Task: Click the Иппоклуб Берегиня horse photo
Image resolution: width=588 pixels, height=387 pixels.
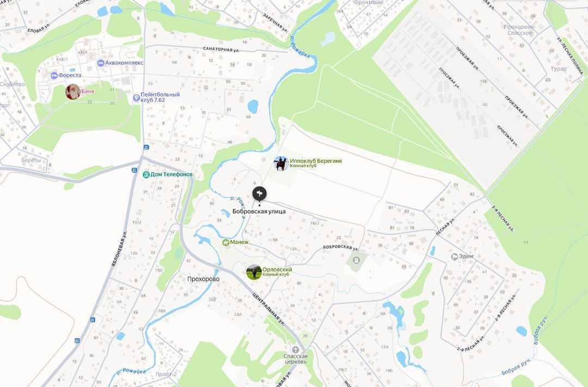Action: coord(281,164)
